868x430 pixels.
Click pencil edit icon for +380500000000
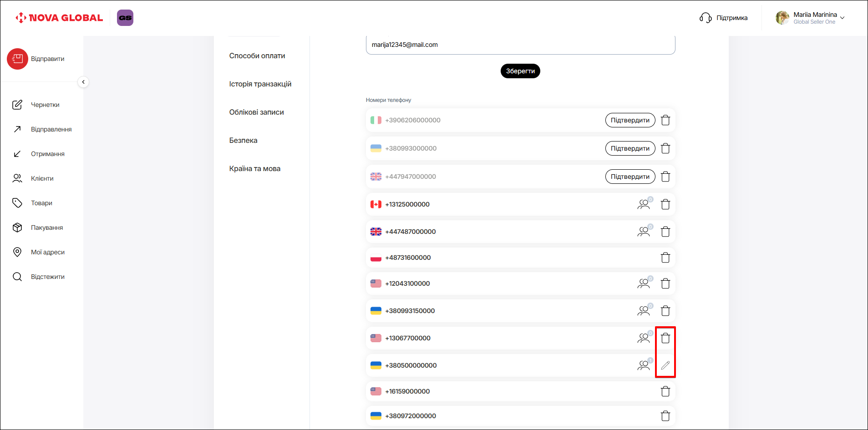click(665, 365)
